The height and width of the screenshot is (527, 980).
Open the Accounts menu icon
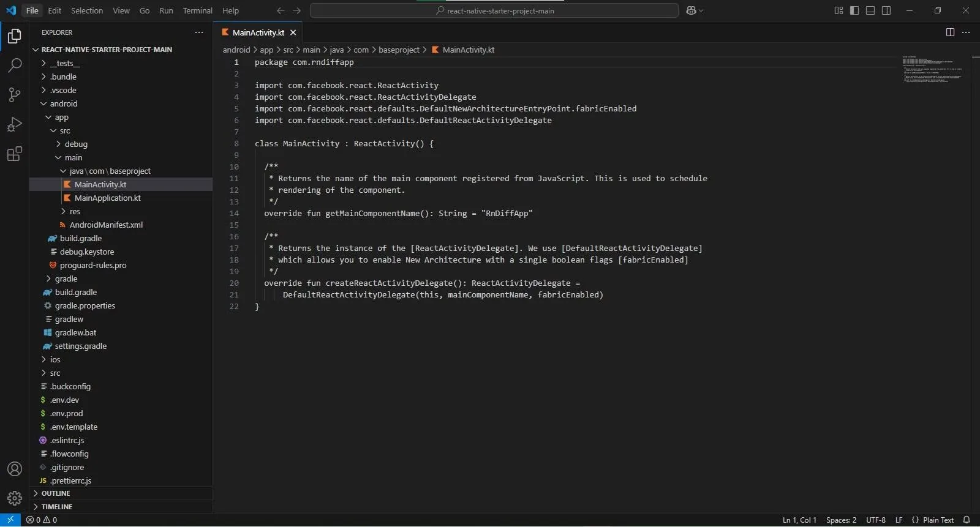tap(15, 469)
